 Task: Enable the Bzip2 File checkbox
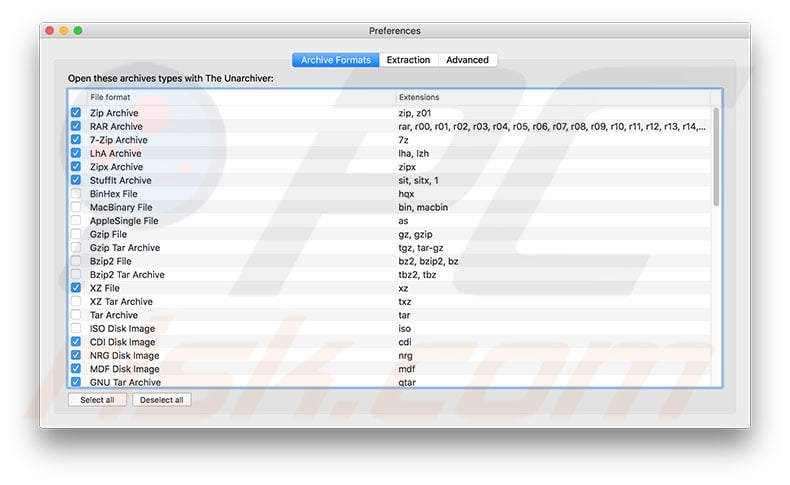[76, 261]
